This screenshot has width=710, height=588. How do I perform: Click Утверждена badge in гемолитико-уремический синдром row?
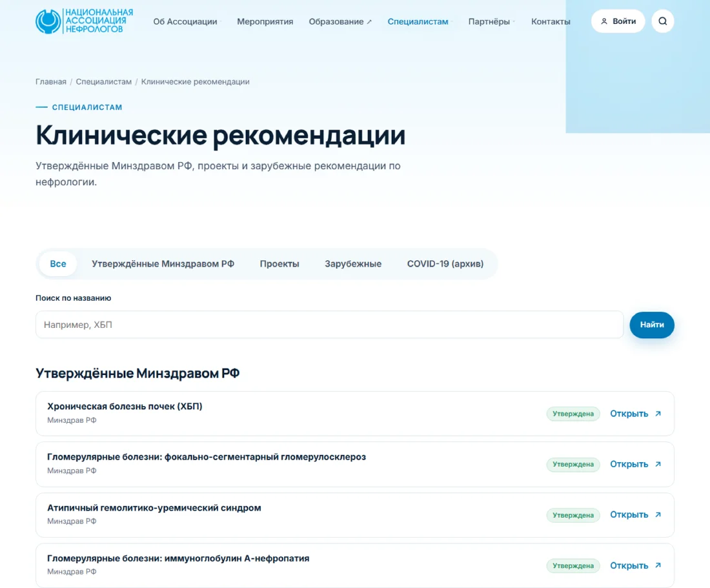point(573,515)
